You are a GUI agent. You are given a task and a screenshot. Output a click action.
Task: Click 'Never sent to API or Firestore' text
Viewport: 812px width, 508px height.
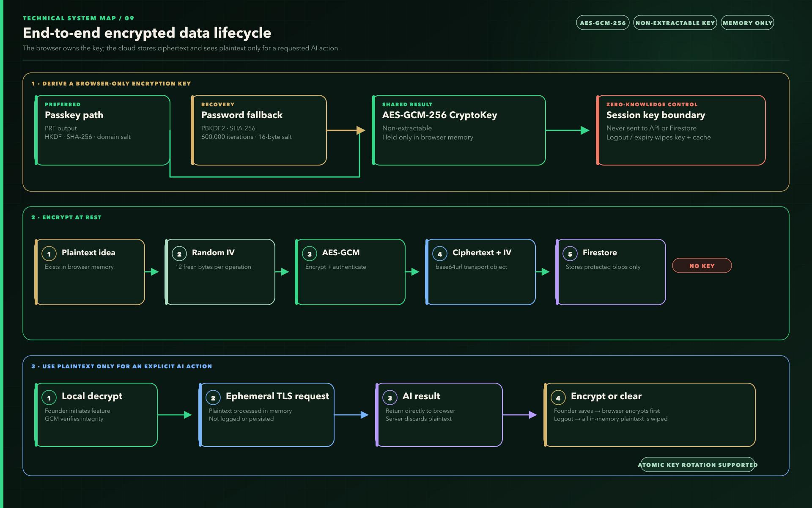(651, 128)
